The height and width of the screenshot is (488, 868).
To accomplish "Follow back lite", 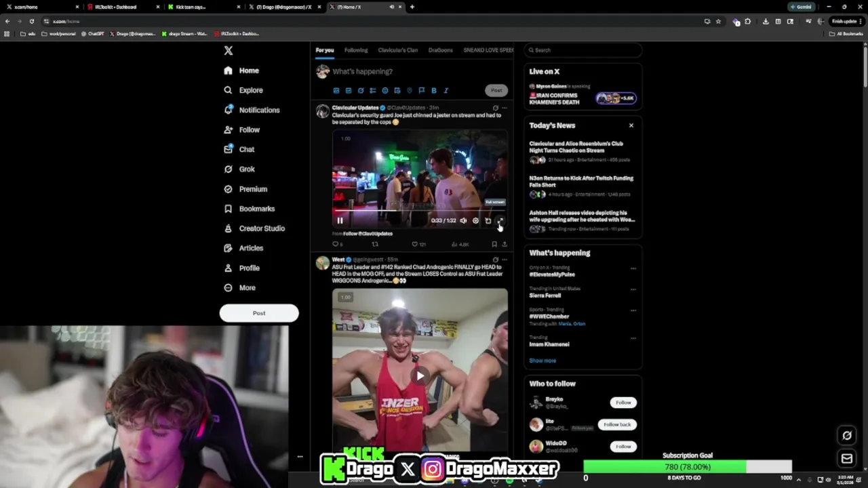I will click(x=617, y=424).
